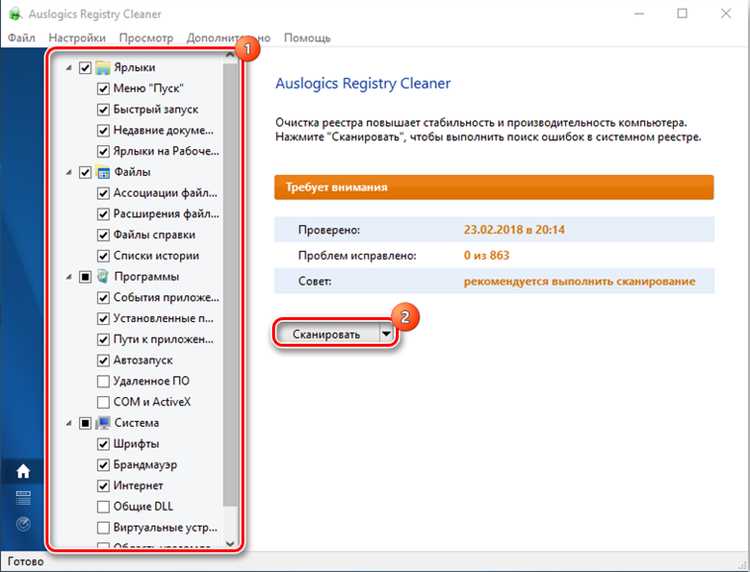Uncheck Меню "Пуск" checkbox
The height and width of the screenshot is (572, 750).
[x=103, y=88]
